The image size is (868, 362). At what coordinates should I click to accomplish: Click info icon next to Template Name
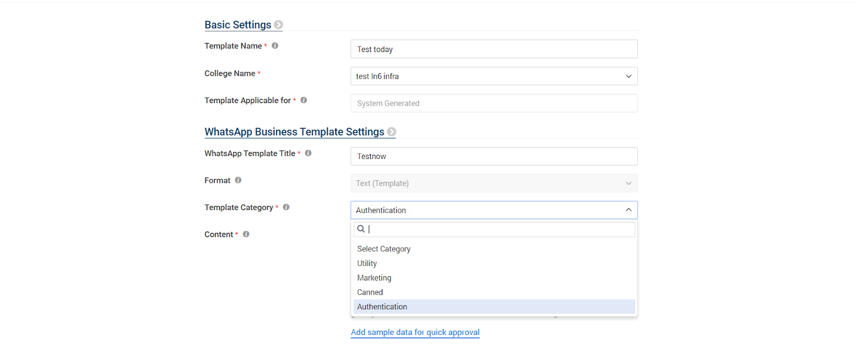pos(275,46)
